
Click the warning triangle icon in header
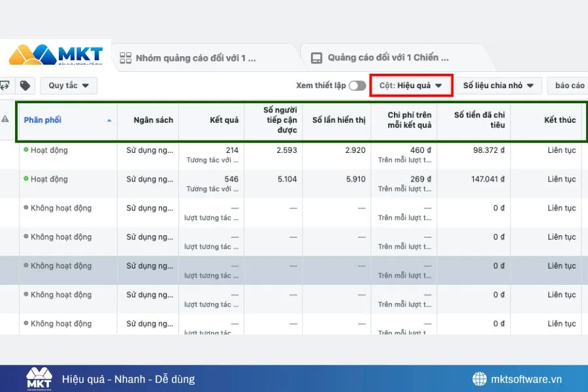(5, 120)
